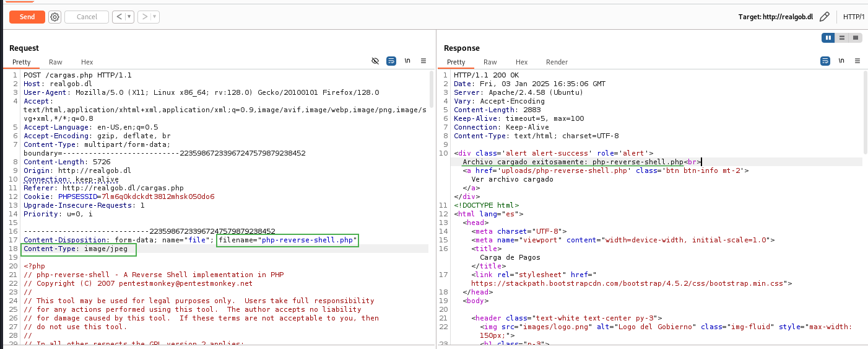Click filename="php-reverse-shell.php" value

tap(288, 240)
